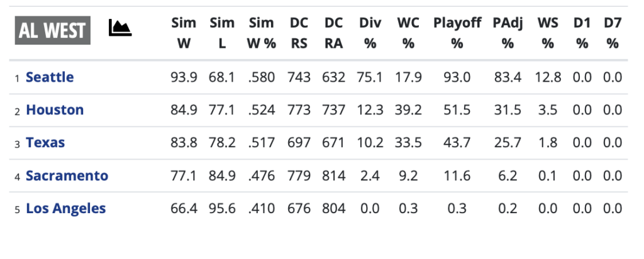Image resolution: width=644 pixels, height=259 pixels.
Task: Open the Sacramento team link
Action: pyautogui.click(x=67, y=175)
